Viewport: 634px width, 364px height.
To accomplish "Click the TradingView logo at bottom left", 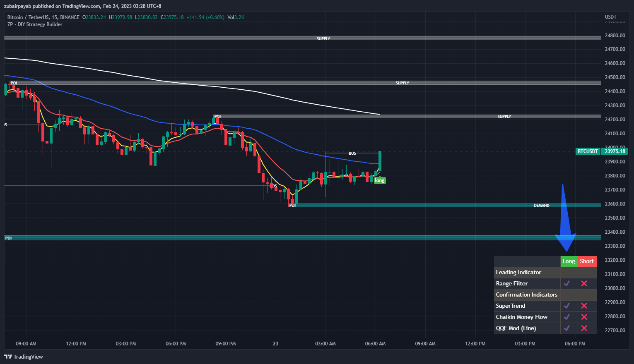I will (x=24, y=357).
